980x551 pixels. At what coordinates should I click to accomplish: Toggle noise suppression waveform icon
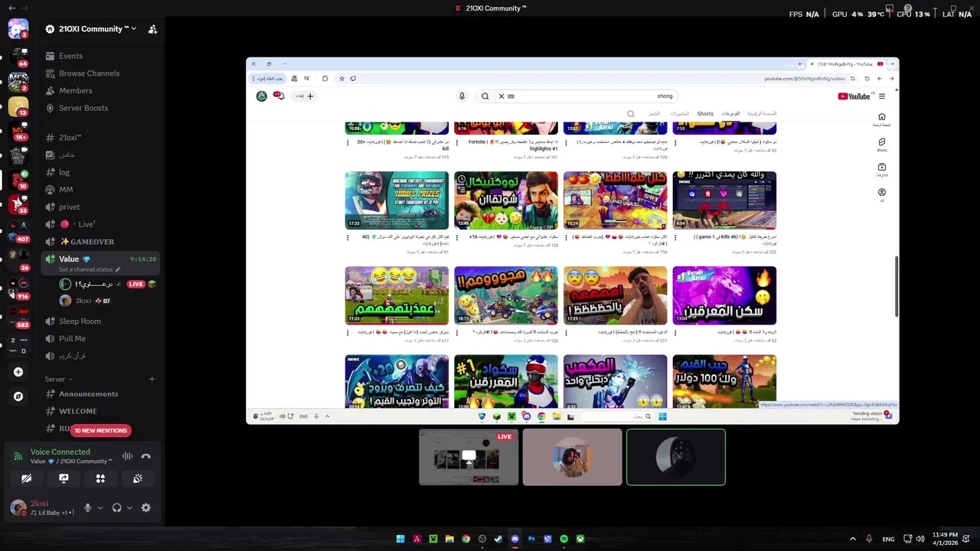(128, 456)
